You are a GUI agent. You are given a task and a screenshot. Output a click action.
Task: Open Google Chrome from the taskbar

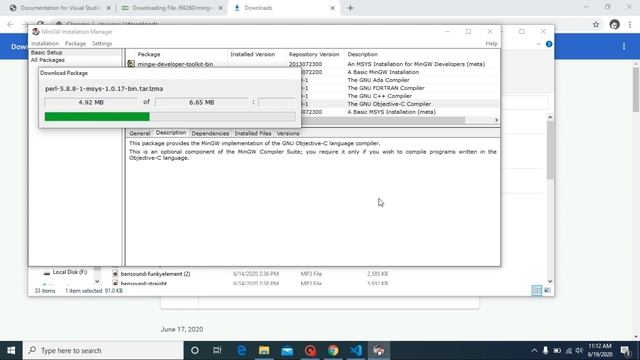(x=333, y=350)
